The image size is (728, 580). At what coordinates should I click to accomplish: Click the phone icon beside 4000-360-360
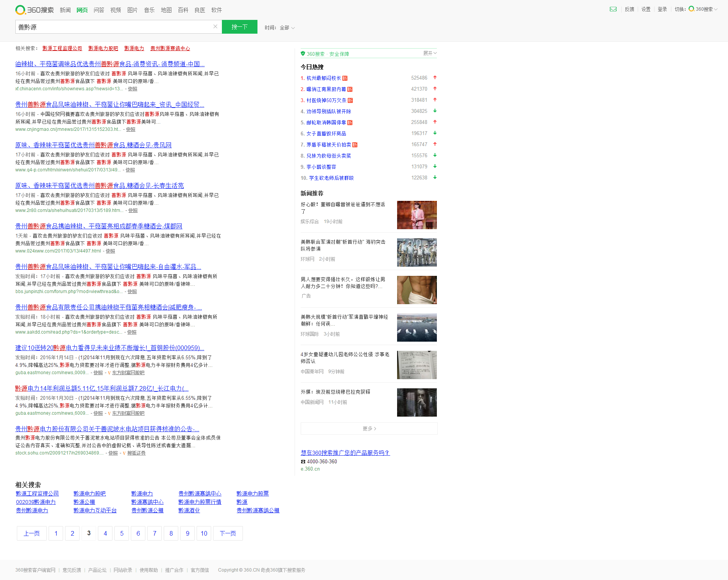(303, 461)
